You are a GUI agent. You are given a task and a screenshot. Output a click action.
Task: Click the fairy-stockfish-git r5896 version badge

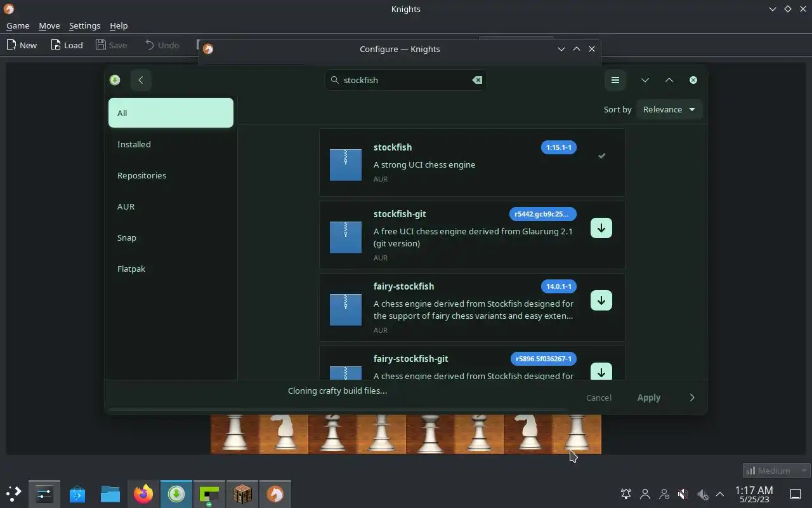[544, 359]
